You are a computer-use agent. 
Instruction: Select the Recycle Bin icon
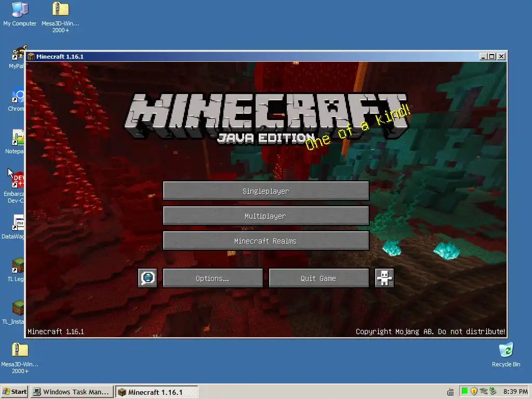(x=506, y=355)
